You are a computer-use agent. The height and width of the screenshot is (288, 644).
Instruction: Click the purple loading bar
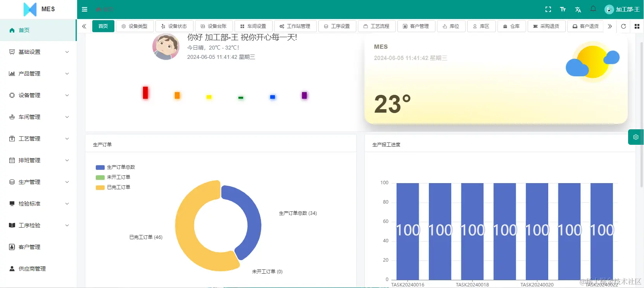coord(304,95)
